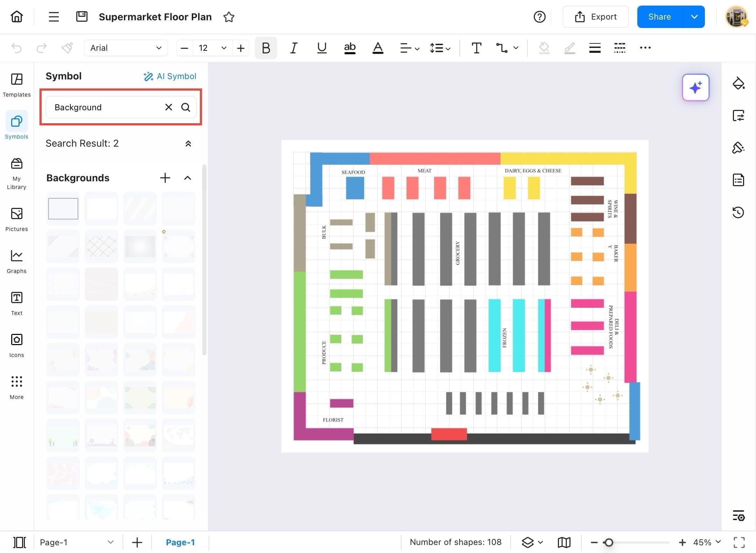Click the AI assistant sparkle button

(695, 87)
